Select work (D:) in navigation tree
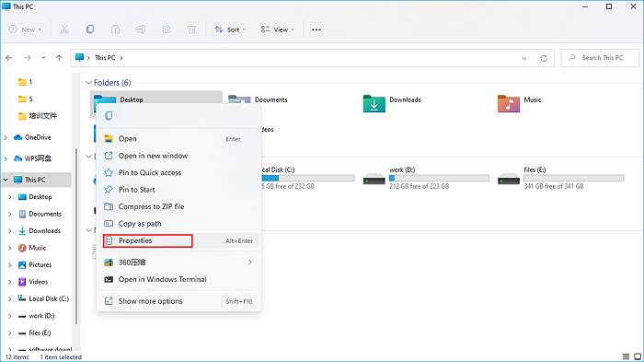This screenshot has height=362, width=644. [x=37, y=316]
